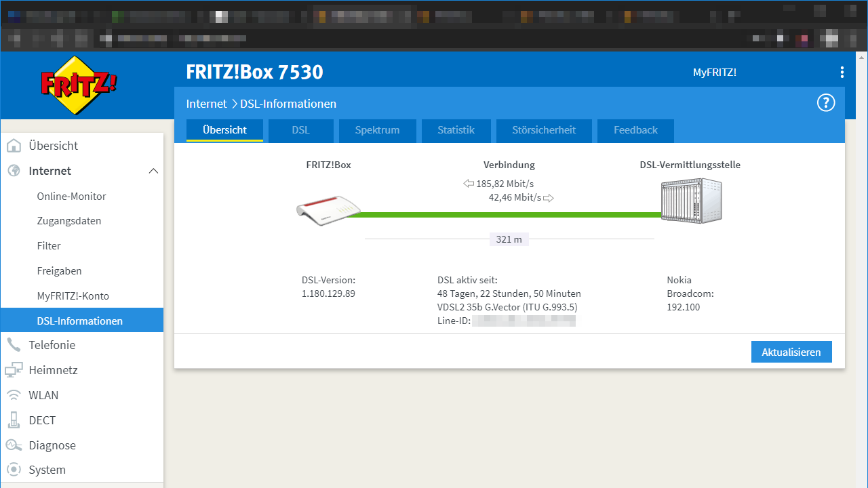Open the Statistik tab
Screen dimensions: 868x488
point(456,130)
